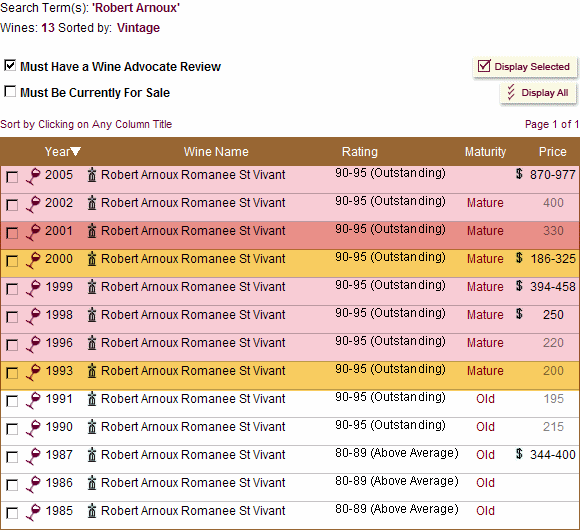Sort by the Price column header

553,152
